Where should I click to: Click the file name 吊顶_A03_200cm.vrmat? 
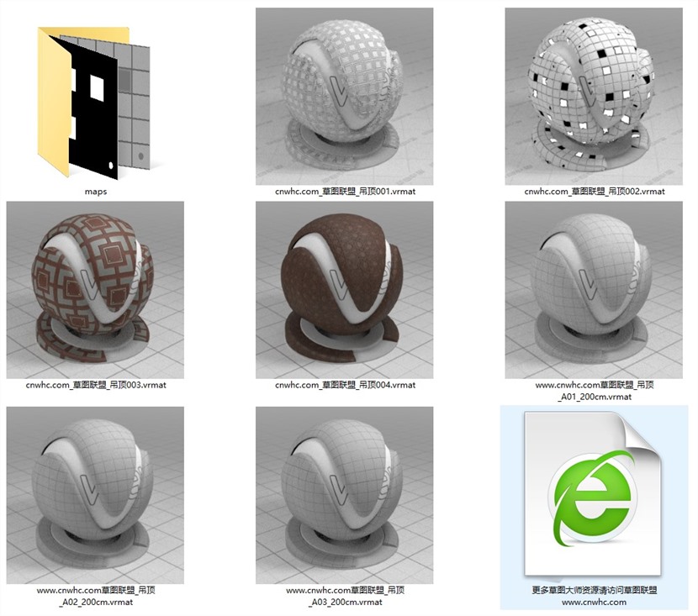click(345, 597)
